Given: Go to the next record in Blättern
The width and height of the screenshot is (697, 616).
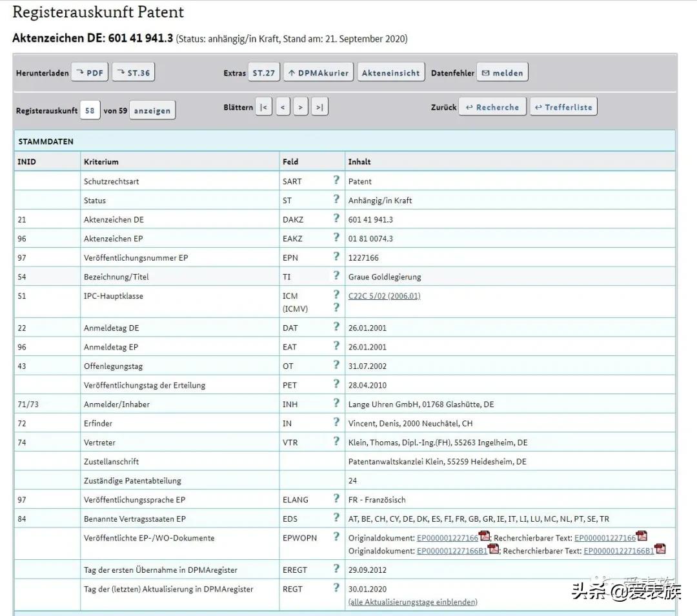Looking at the screenshot, I should pos(301,107).
